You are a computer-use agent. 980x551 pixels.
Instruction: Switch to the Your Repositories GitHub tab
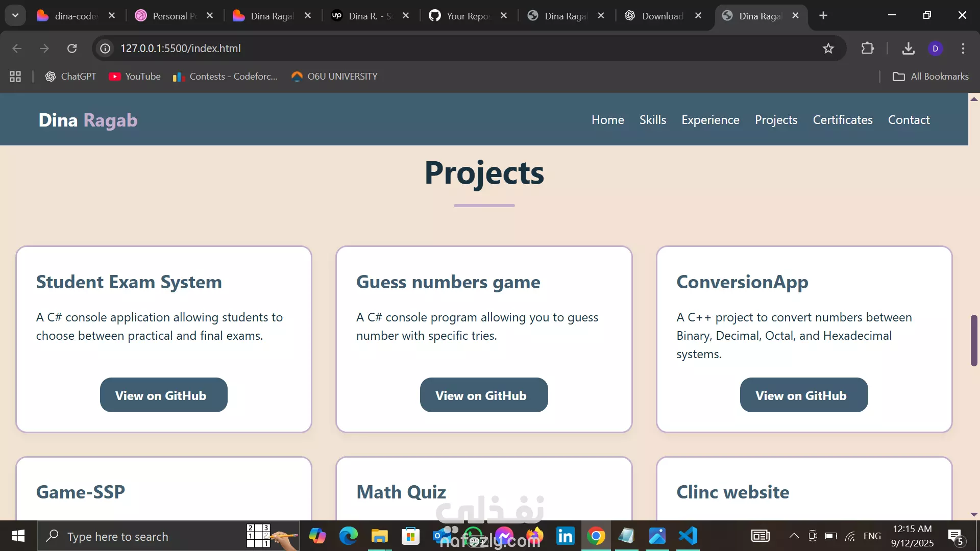click(467, 16)
